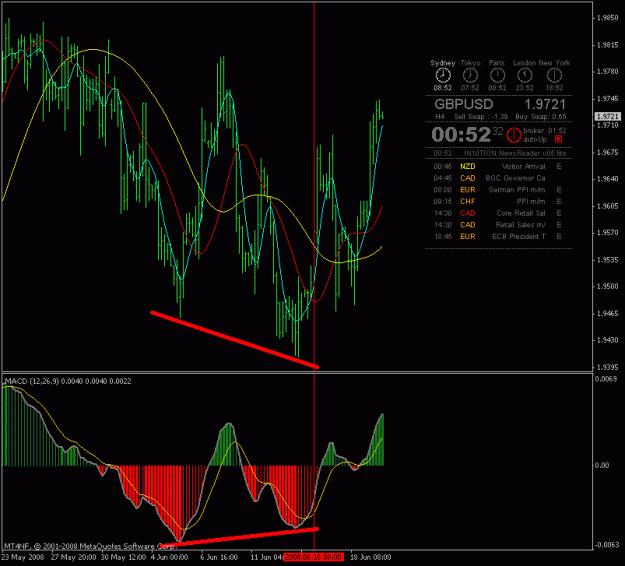Click the red broker clock icon

514,135
